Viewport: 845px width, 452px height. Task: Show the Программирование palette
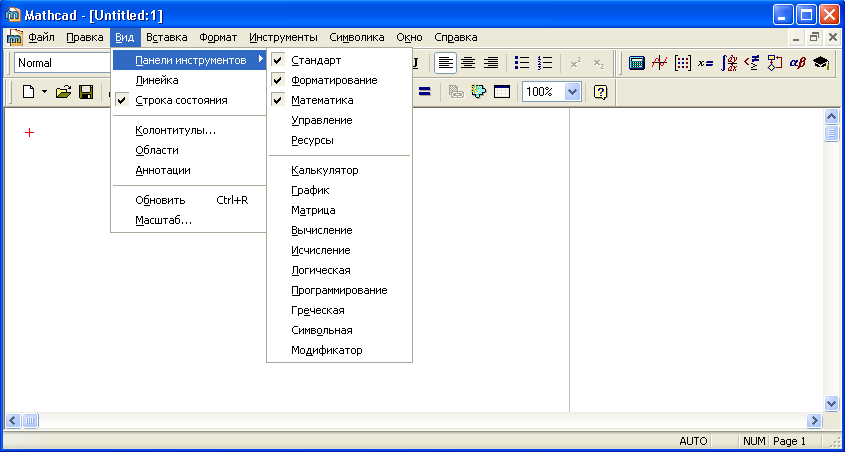click(340, 290)
